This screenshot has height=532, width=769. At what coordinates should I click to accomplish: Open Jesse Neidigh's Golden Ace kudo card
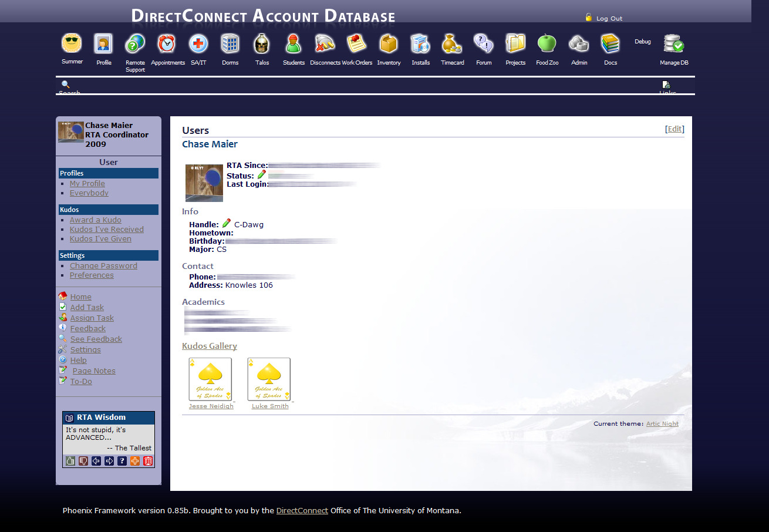(x=210, y=379)
